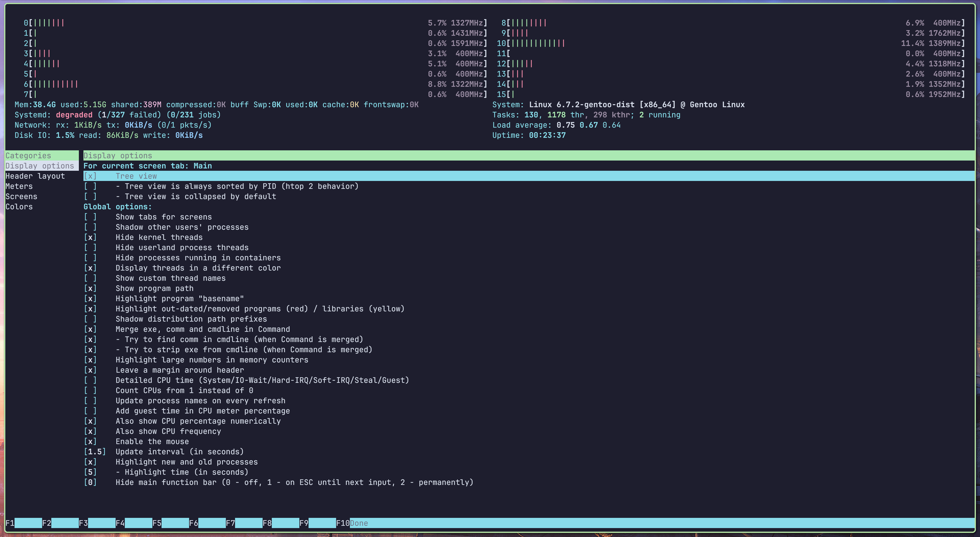Switch to Colors category
The image size is (980, 537).
point(19,207)
